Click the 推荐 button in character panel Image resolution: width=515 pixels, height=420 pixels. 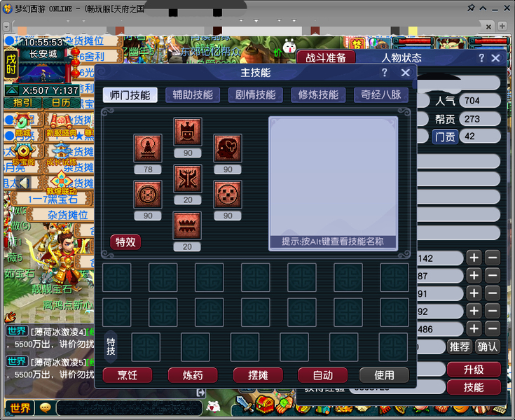(460, 346)
